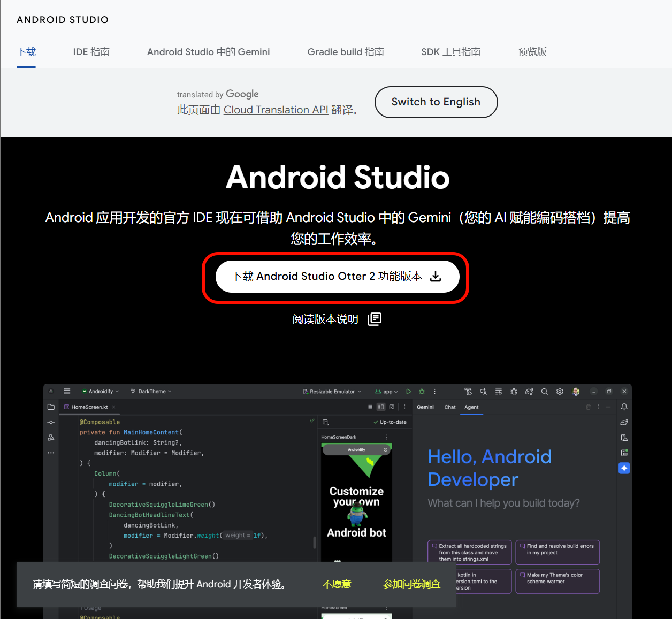Click the ANDROID STUDIO header title
The height and width of the screenshot is (619, 672).
[x=63, y=20]
